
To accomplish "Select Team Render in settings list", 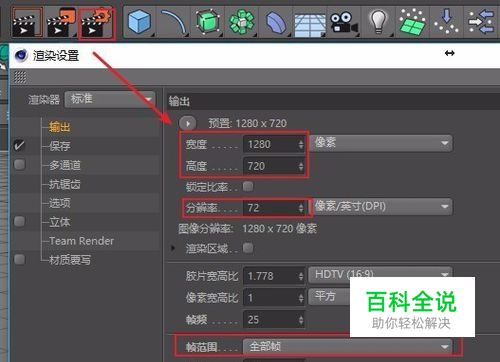I will click(81, 241).
